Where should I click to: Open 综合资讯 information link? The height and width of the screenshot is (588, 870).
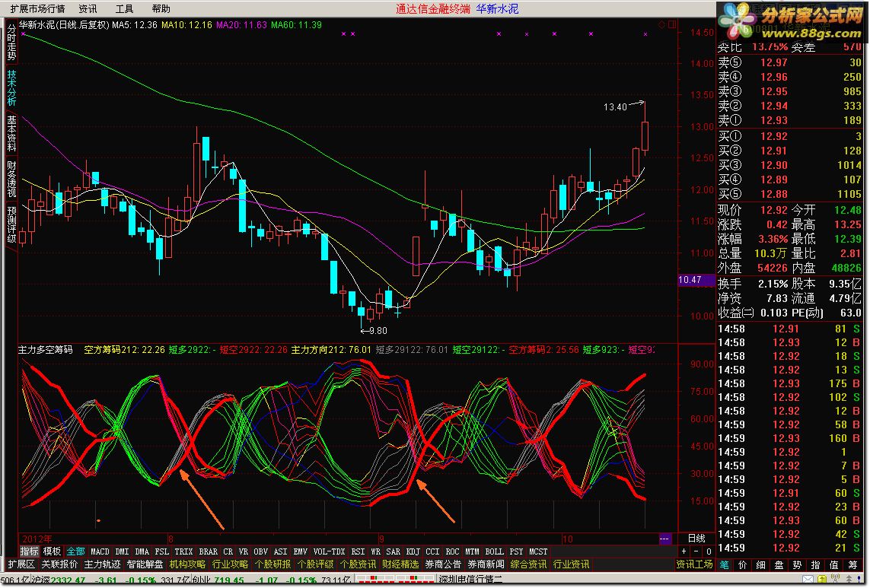pos(528,564)
